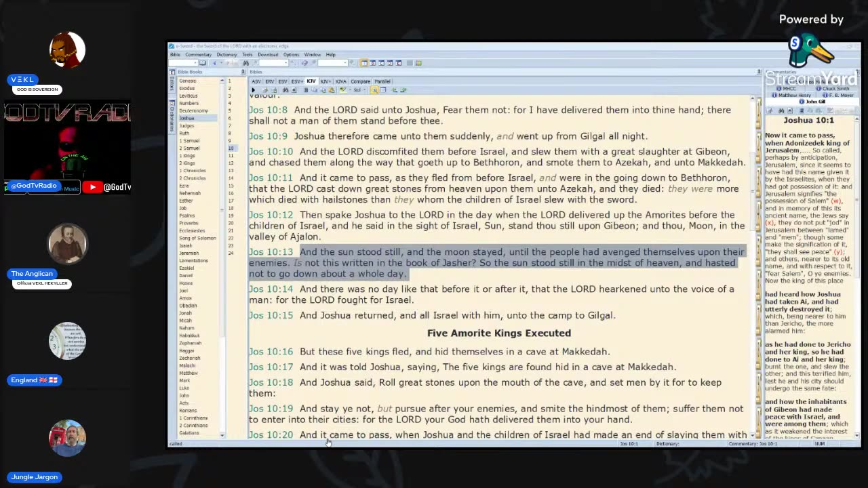Click the book lookup icon beside the reference box
Image resolution: width=868 pixels, height=488 pixels.
(202, 63)
